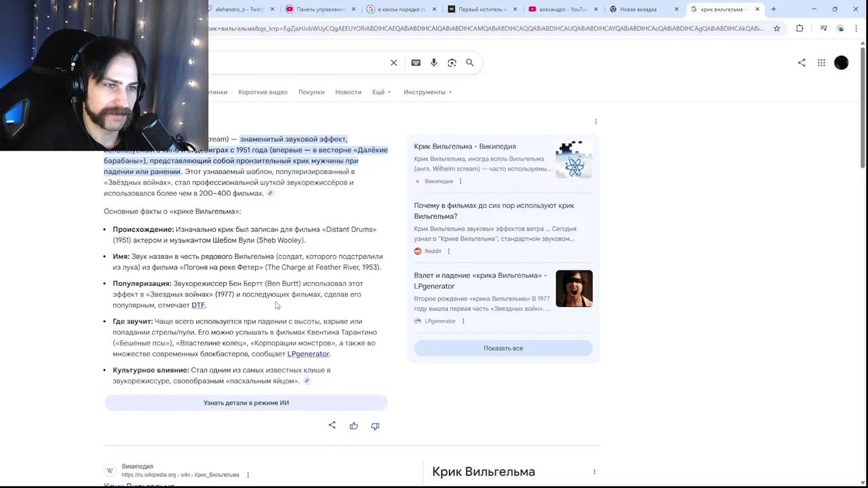Open the LPgenerator link in Где звучит bullet
The image size is (868, 488).
(308, 354)
